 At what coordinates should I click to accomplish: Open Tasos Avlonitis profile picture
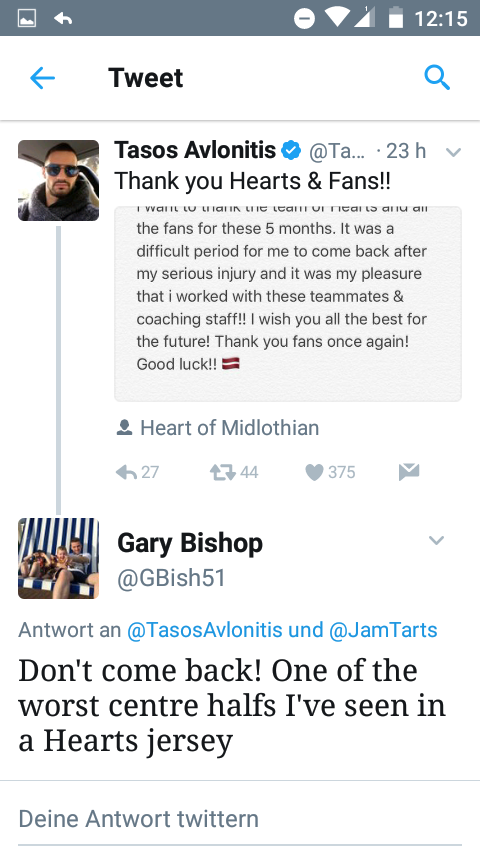click(58, 180)
